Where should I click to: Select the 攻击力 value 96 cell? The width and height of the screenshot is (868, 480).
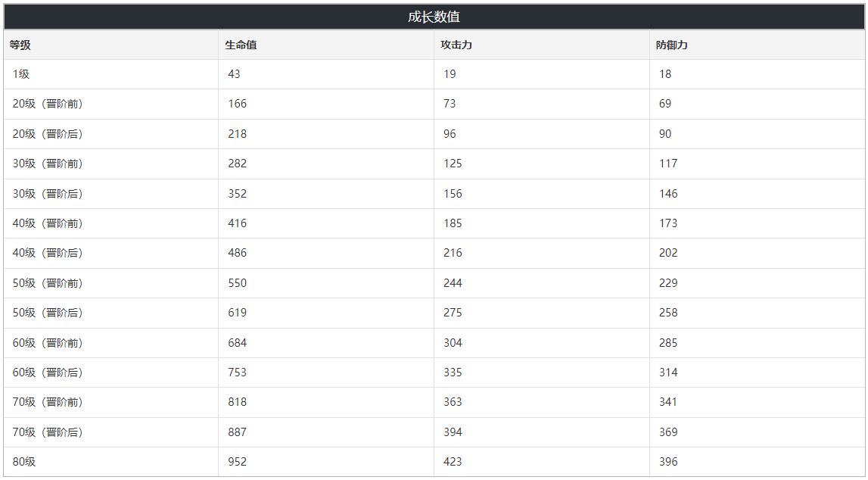(450, 134)
